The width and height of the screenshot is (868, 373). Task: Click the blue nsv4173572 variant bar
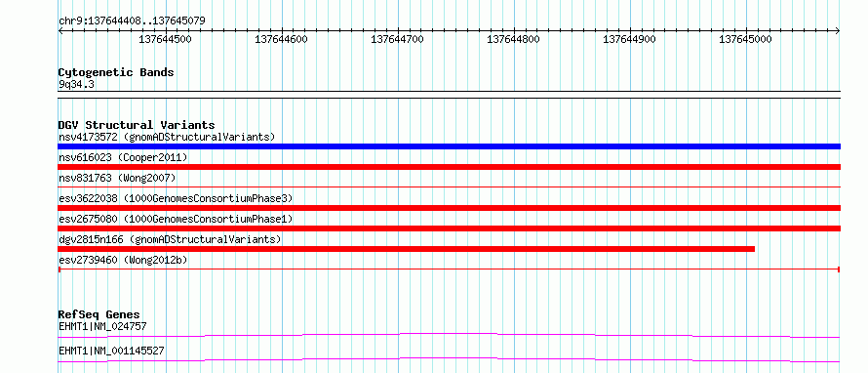coord(449,146)
